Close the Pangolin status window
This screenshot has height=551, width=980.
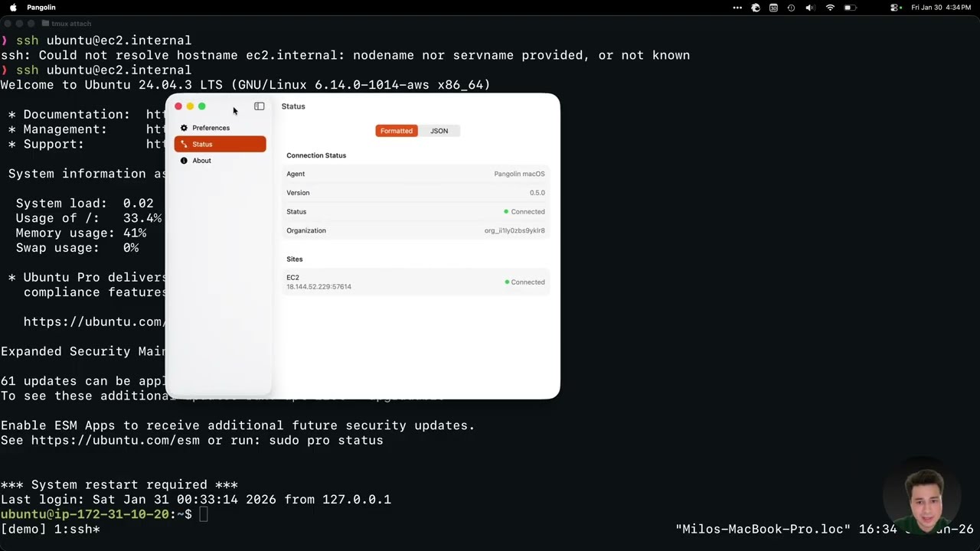coord(178,106)
